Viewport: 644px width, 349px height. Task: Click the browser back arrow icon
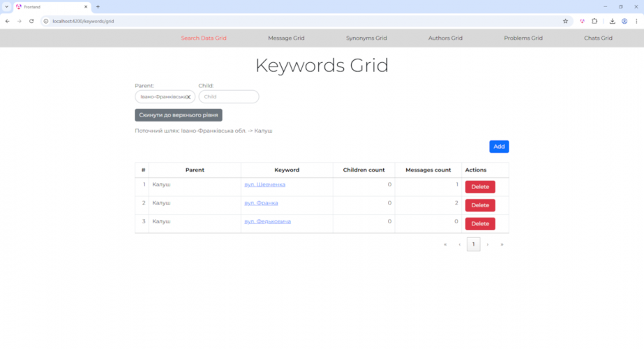7,21
